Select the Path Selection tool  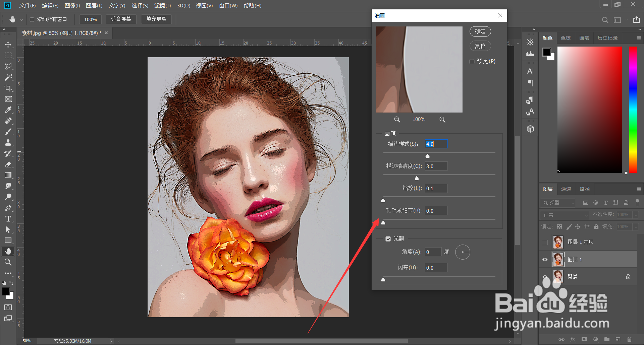click(8, 229)
